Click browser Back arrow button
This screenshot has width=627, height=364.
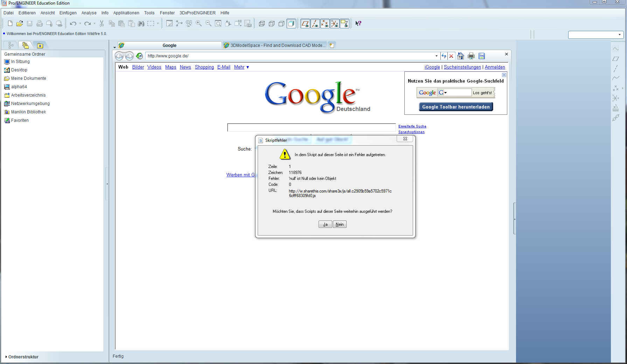click(x=119, y=56)
